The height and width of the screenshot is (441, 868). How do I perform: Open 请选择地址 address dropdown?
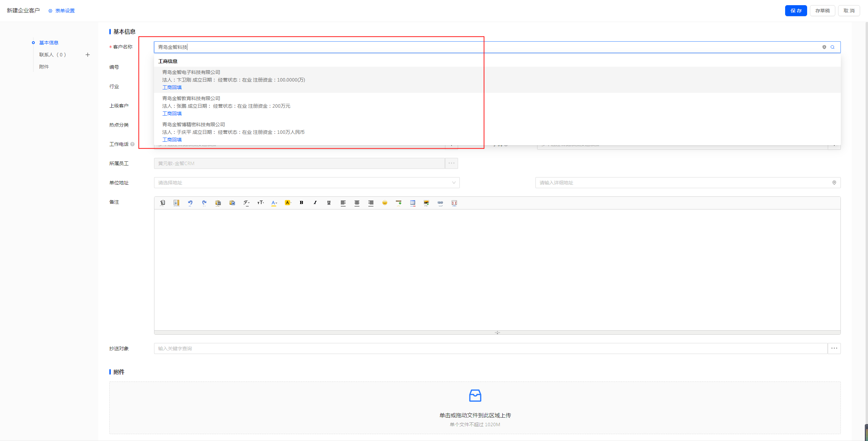coord(307,183)
